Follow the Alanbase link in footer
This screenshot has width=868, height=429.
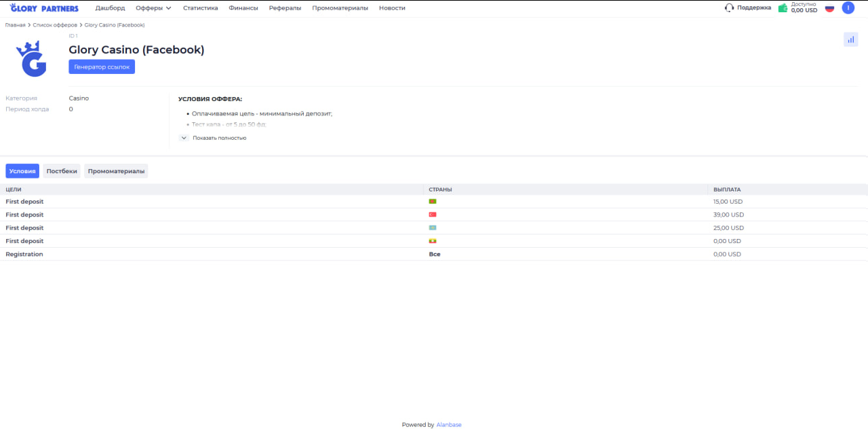(x=449, y=425)
